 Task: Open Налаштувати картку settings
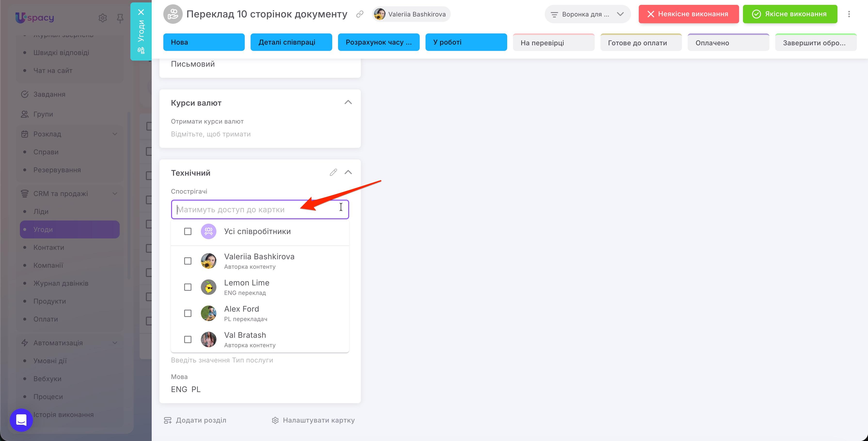point(313,420)
